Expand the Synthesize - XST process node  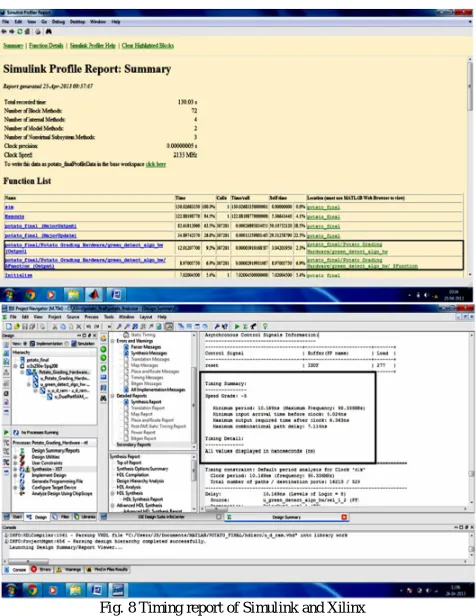pyautogui.click(x=15, y=469)
